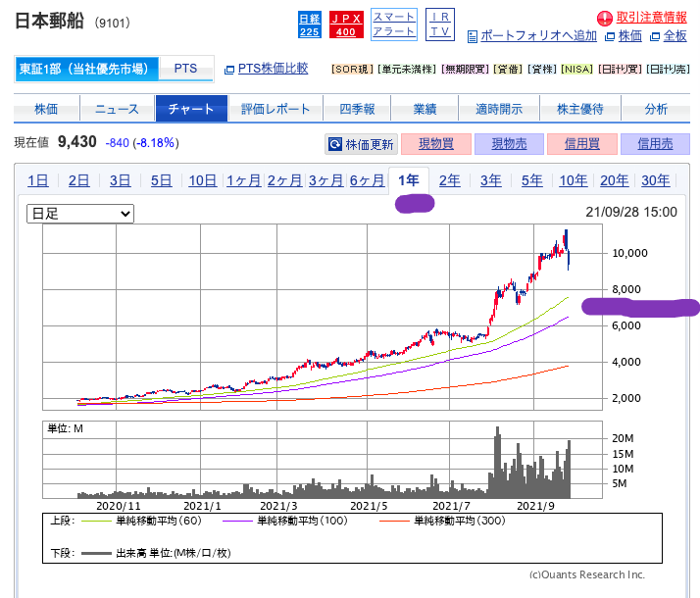Screen dimensions: 700x598
Task: Open the 分析 tab
Action: [x=656, y=109]
